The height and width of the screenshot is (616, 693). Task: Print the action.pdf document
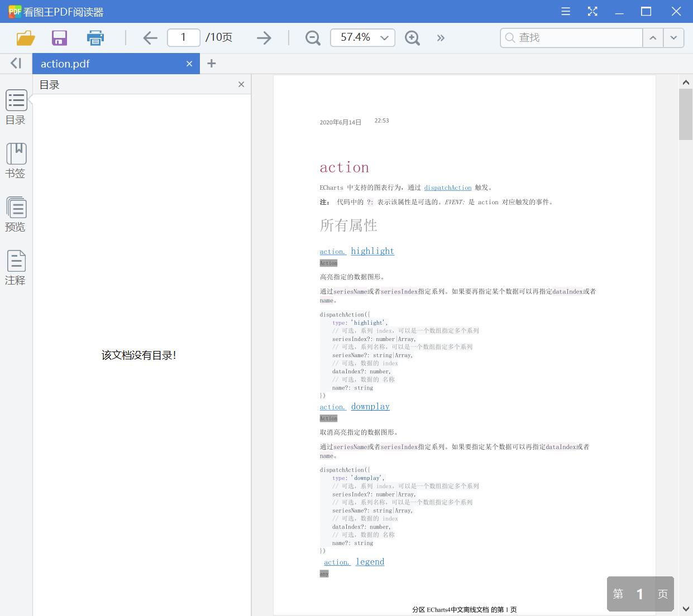click(x=95, y=37)
